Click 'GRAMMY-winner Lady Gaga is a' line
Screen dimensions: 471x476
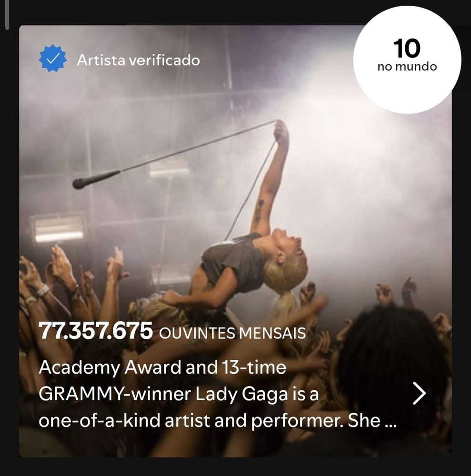[x=179, y=394]
